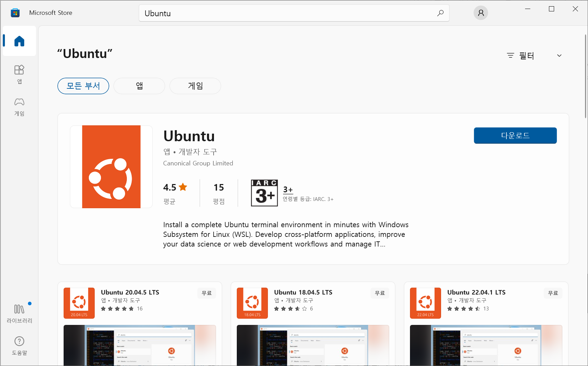
Task: Click the 무료 button for Ubuntu 20.04.5
Action: [207, 293]
